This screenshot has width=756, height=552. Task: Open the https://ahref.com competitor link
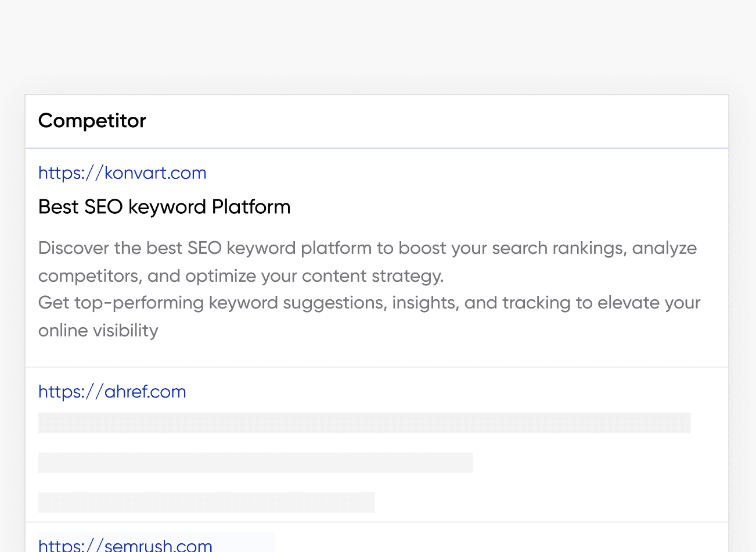112,392
